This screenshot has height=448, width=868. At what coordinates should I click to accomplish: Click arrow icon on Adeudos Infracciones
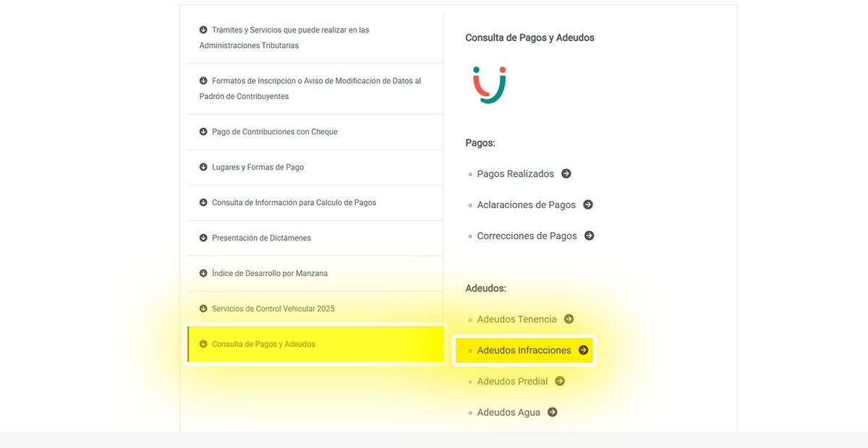click(583, 350)
